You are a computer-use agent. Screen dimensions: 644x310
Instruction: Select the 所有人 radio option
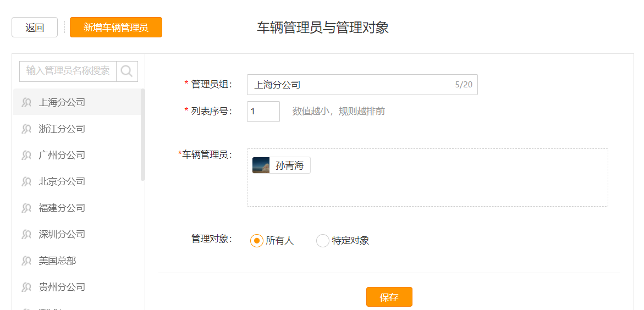[257, 241]
